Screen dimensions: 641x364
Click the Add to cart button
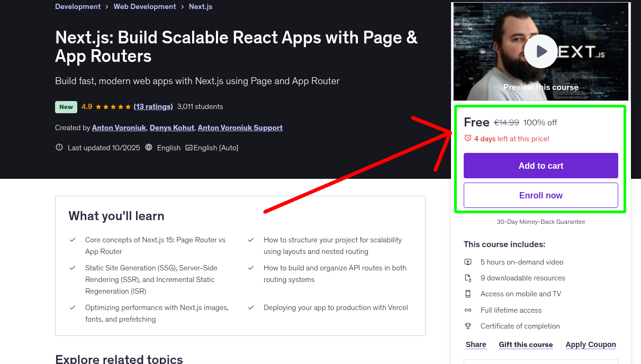[x=540, y=166]
